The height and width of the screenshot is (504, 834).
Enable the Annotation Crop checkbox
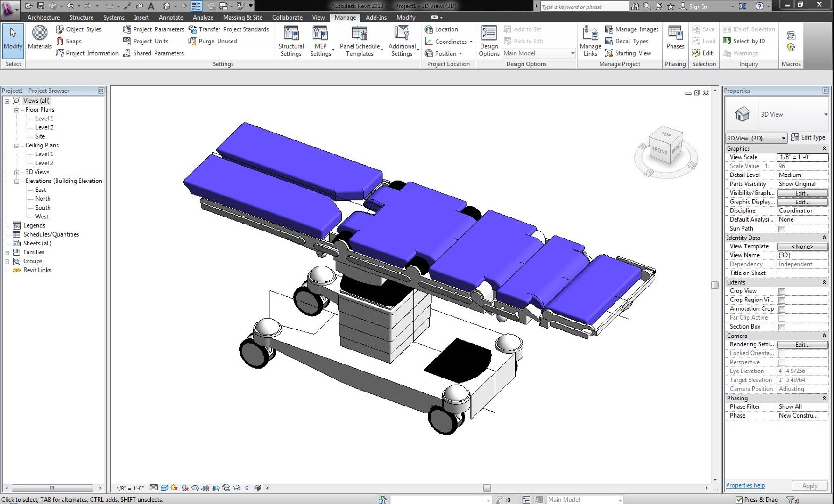(782, 309)
